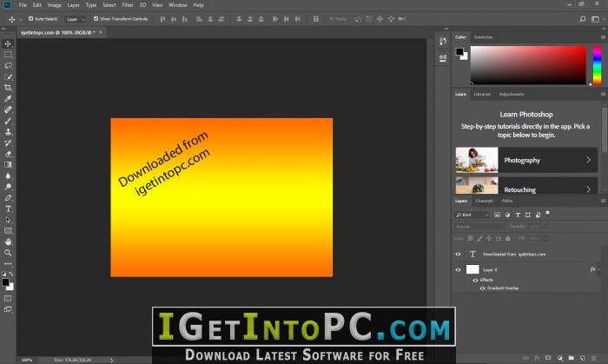Switch to the Paths tab
The height and width of the screenshot is (364, 608).
[x=506, y=201]
